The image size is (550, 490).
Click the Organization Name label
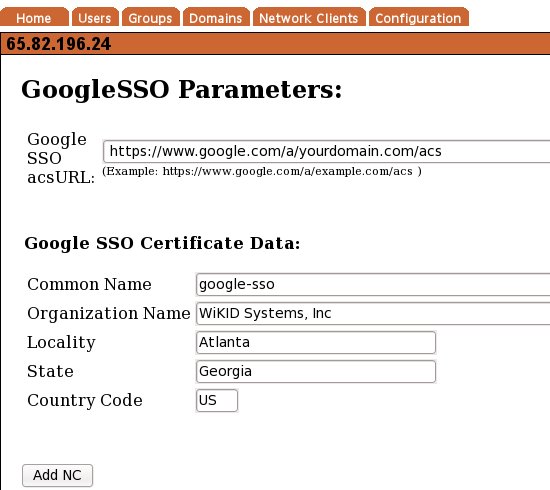coord(109,314)
